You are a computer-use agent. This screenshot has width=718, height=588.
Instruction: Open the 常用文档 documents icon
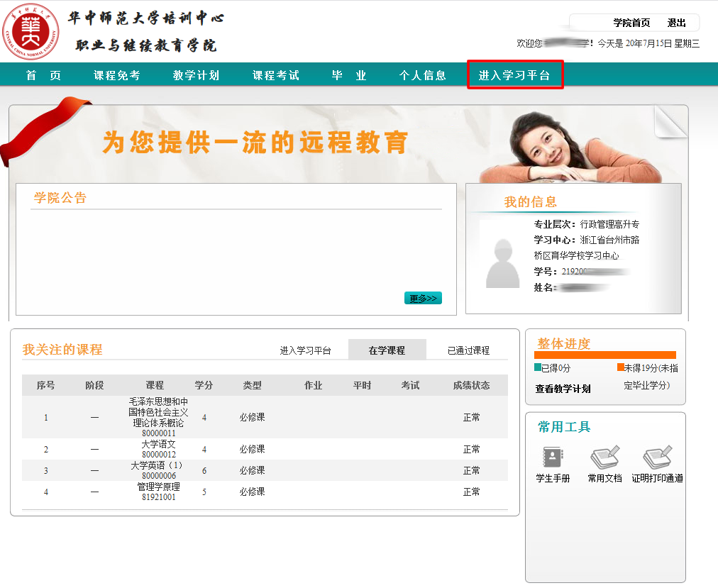pos(604,457)
